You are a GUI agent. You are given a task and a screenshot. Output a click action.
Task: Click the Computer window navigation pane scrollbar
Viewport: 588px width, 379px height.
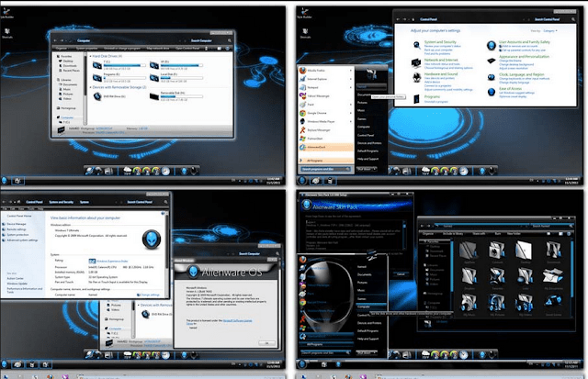pyautogui.click(x=85, y=89)
